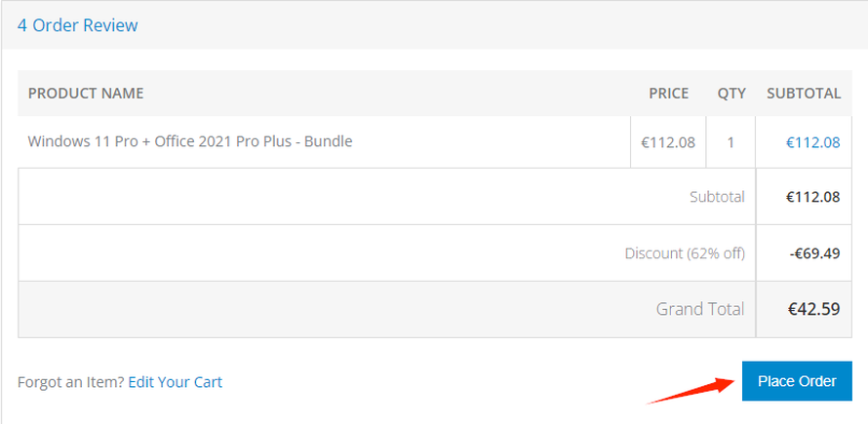Click the product price €112.08 cell
The width and height of the screenshot is (868, 424).
click(x=668, y=142)
